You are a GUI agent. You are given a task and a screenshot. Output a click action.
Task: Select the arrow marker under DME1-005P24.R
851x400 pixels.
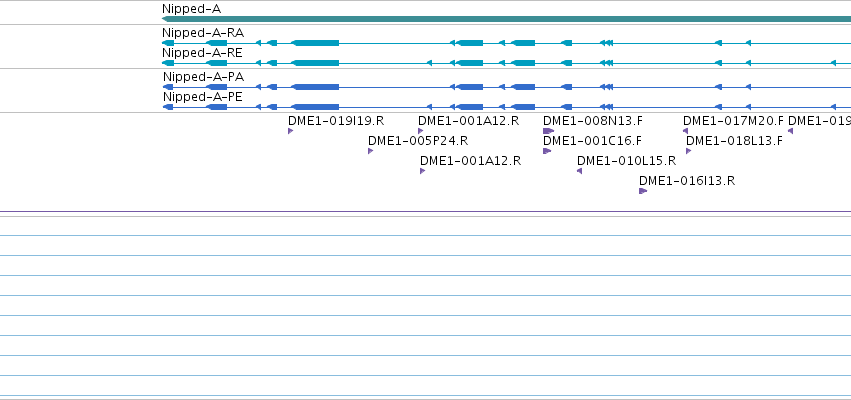(x=370, y=151)
